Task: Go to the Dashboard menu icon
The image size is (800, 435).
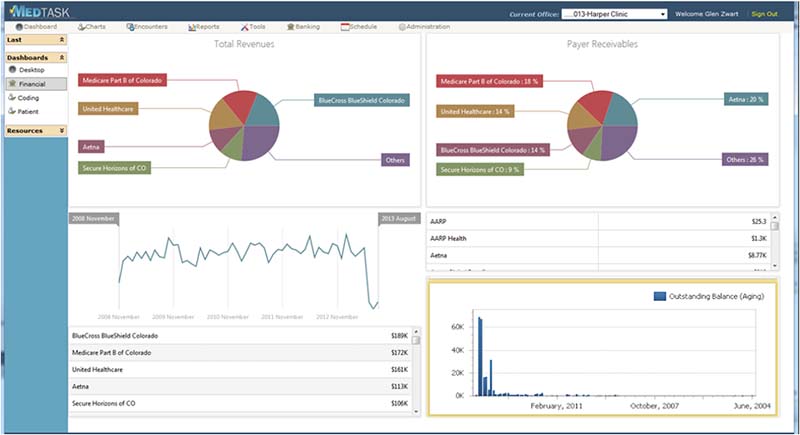Action: [x=19, y=27]
